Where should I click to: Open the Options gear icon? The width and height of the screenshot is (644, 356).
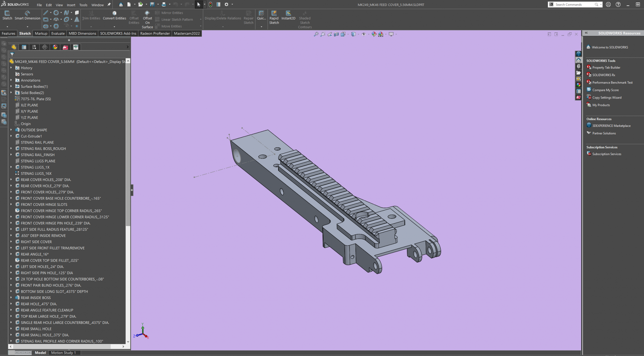tap(226, 4)
